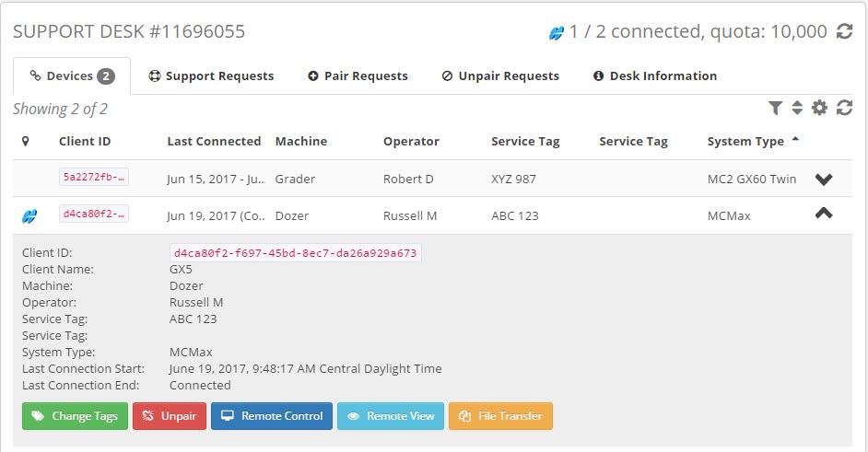Viewport: 868px width, 452px height.
Task: Click the location pin column icon
Action: [x=26, y=142]
